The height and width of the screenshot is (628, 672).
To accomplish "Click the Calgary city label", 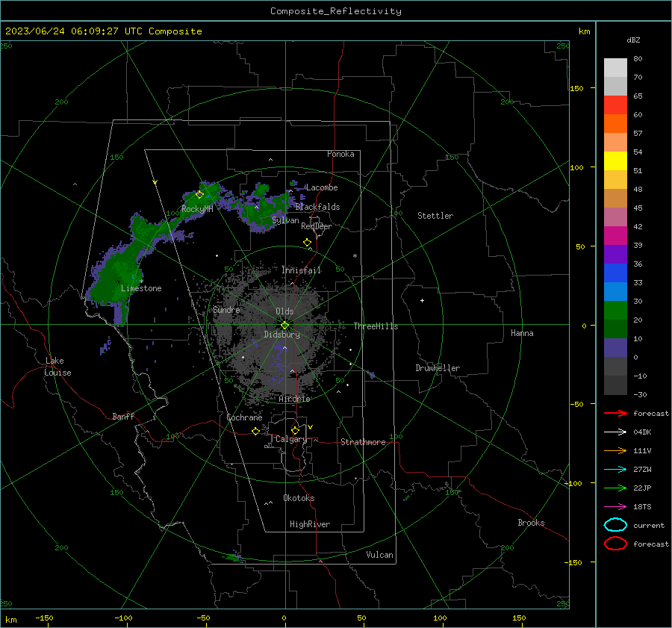I will point(291,439).
